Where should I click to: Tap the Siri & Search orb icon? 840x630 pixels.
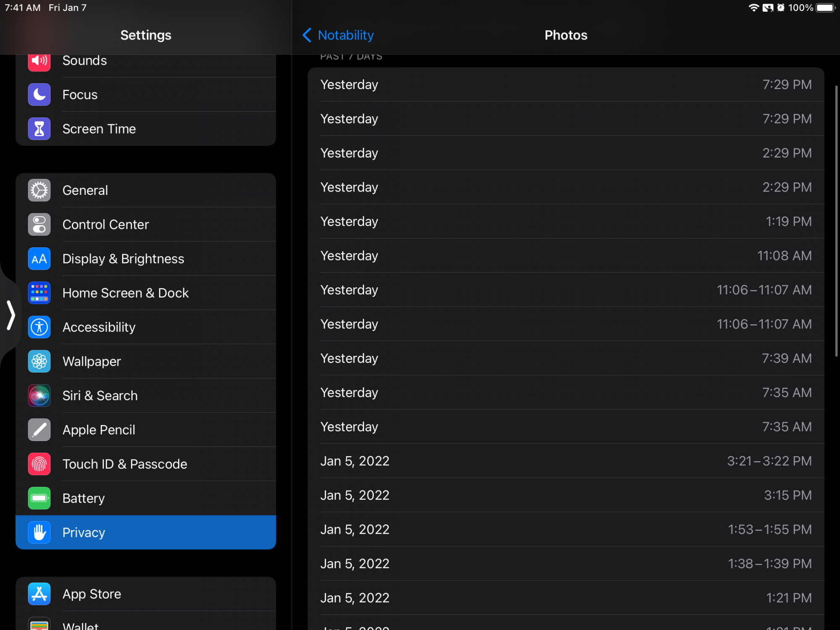tap(39, 396)
